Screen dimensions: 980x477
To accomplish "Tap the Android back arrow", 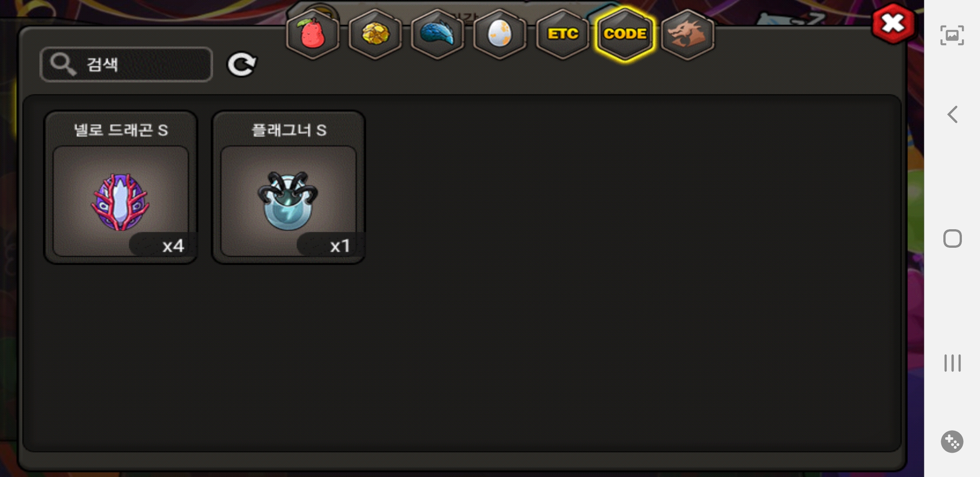I will pos(952,115).
